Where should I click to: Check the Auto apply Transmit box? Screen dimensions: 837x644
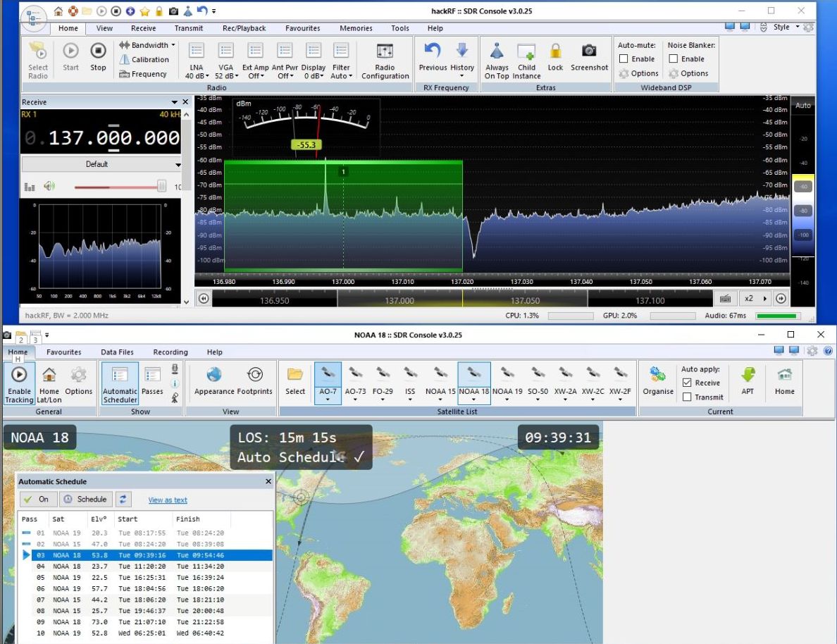tap(687, 397)
